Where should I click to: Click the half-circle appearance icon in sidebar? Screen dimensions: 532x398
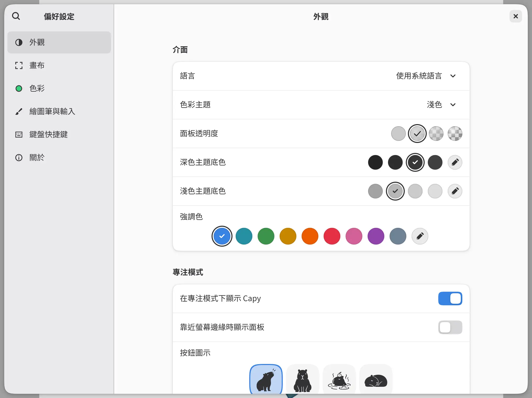19,42
